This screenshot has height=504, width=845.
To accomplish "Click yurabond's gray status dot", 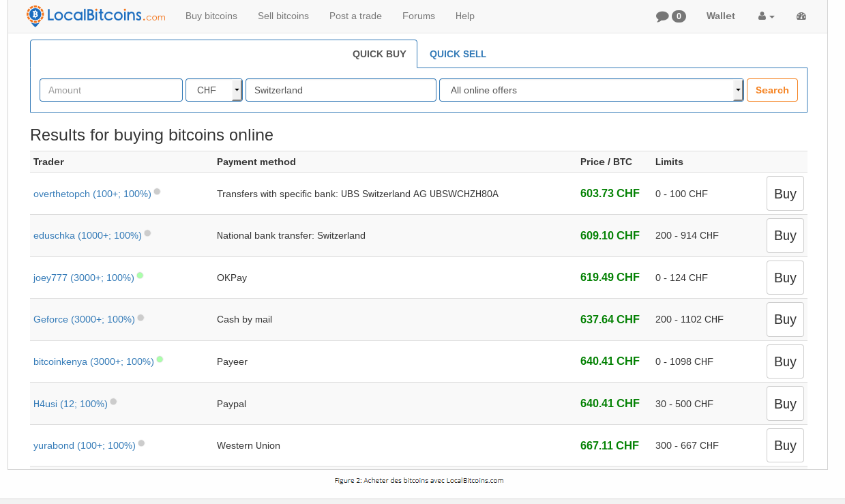I will click(x=141, y=443).
